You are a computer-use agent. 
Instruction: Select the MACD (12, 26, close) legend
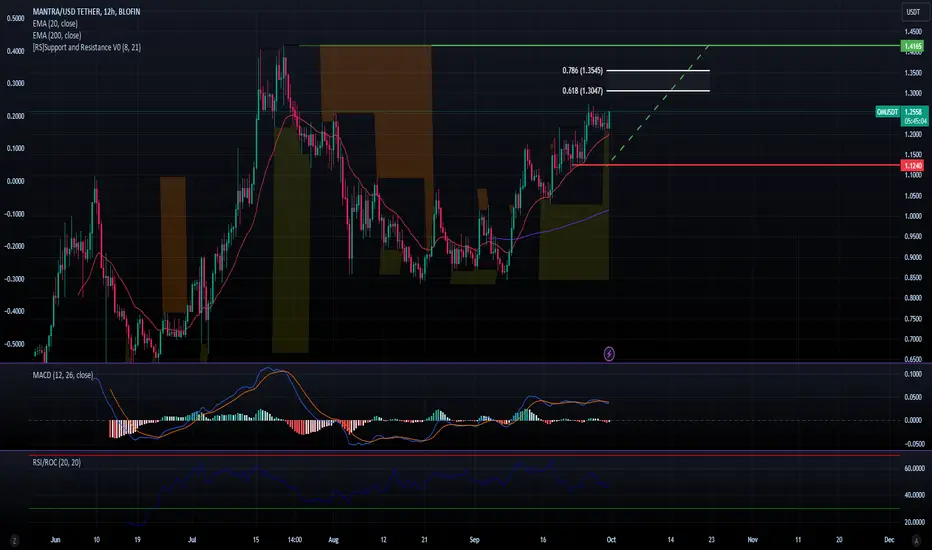point(63,375)
